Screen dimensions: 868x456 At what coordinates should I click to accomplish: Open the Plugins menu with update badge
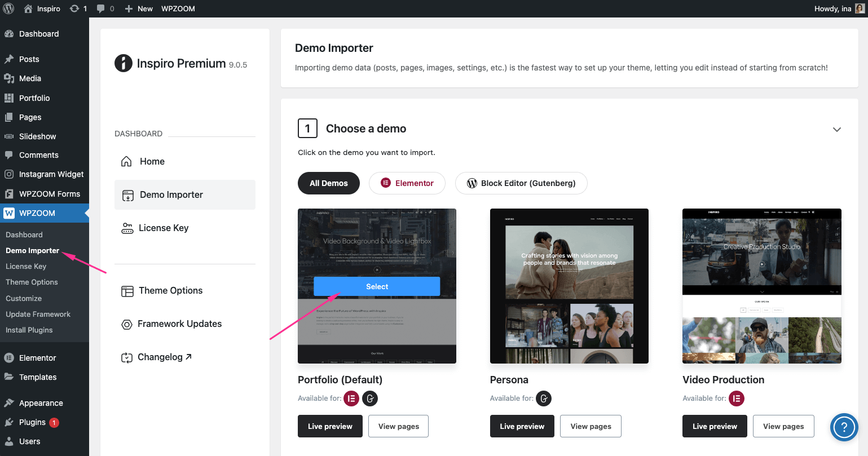[x=45, y=422]
